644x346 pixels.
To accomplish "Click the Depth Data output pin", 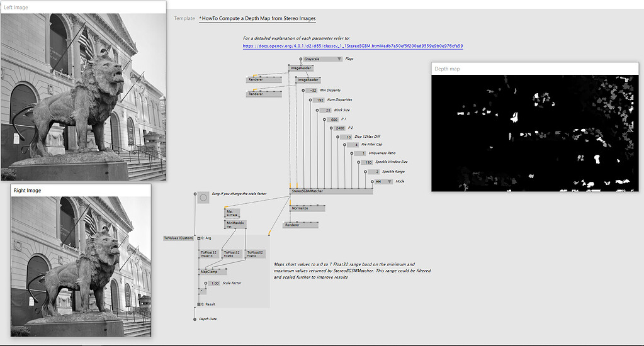I will tap(195, 320).
